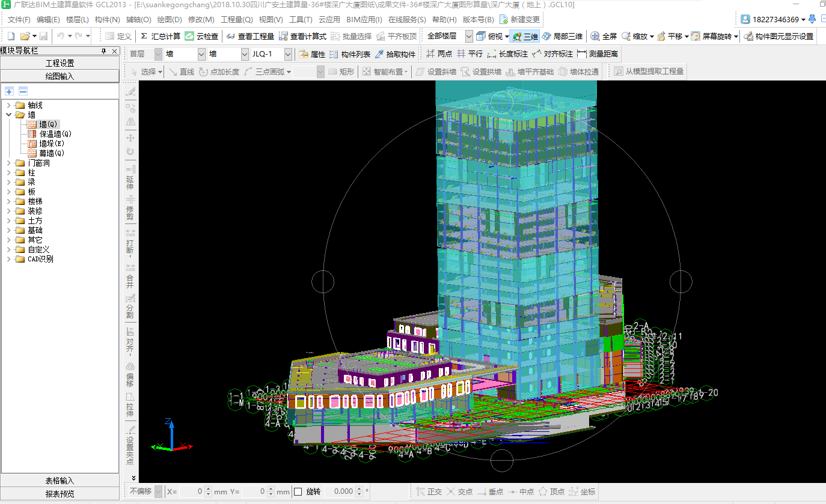Click the 工程设置 navigation button
The image size is (826, 504).
point(60,63)
